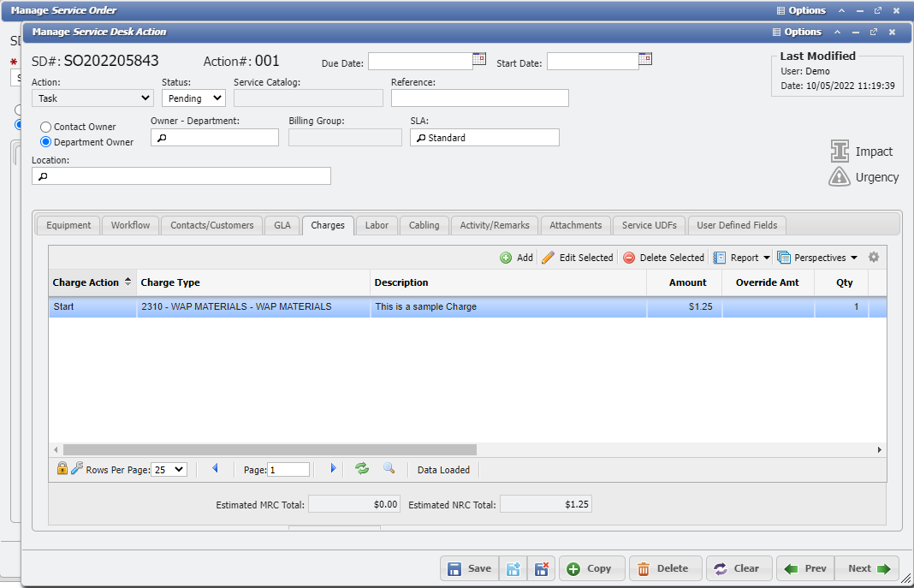
Task: Open the Attachments tab
Action: tap(575, 225)
